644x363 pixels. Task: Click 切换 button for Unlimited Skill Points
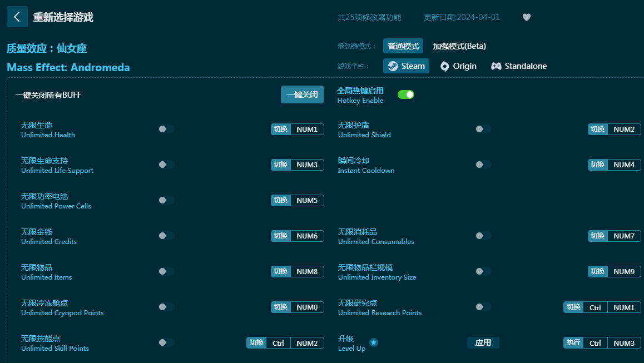257,343
